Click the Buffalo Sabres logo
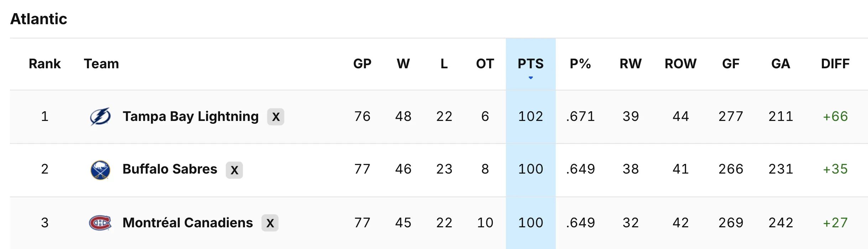The width and height of the screenshot is (868, 249). coord(100,170)
